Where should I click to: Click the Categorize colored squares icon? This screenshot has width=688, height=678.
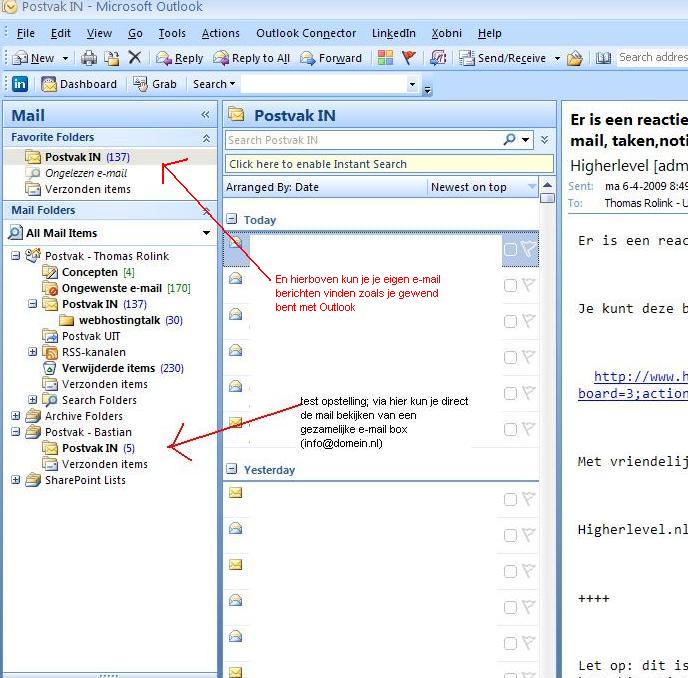[x=385, y=58]
